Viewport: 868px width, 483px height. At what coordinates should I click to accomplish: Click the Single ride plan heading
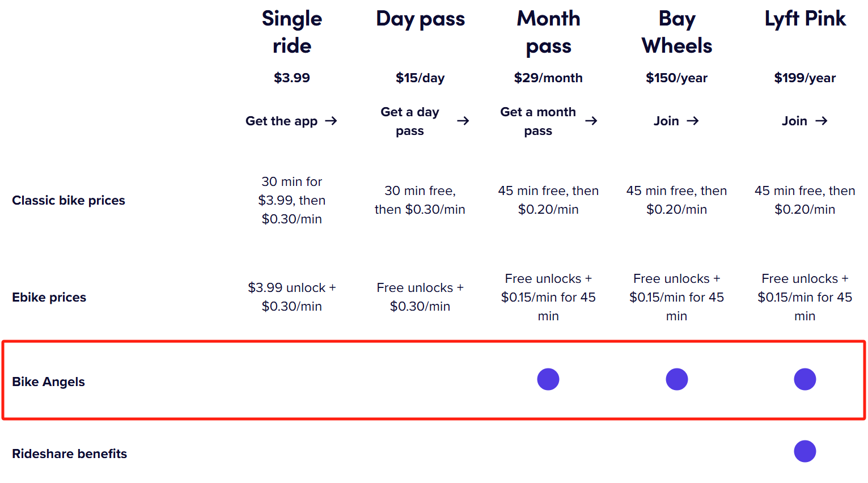(292, 32)
